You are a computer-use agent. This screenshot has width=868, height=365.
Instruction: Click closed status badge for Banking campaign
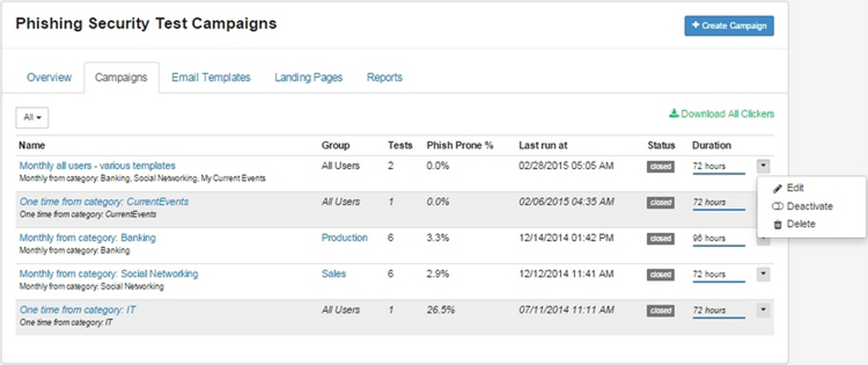(x=660, y=238)
